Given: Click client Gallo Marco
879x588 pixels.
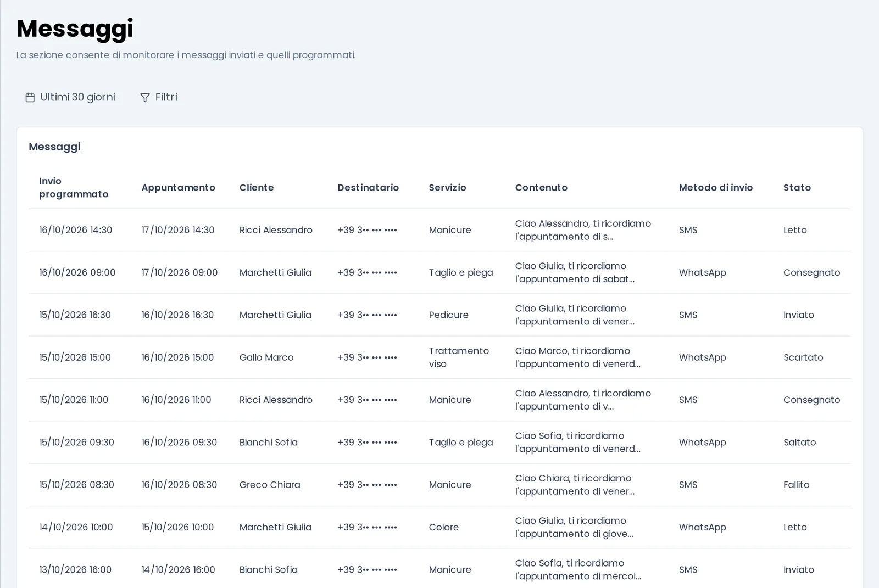Looking at the screenshot, I should [266, 357].
